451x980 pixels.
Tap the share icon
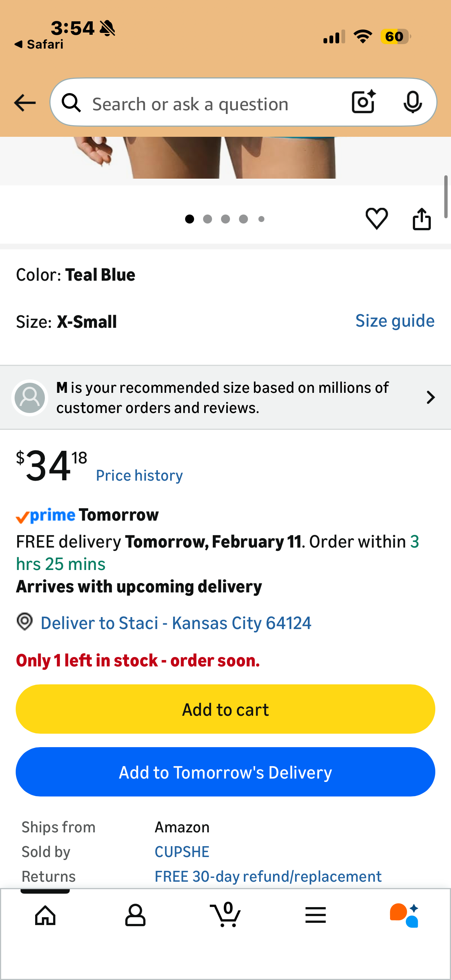click(x=421, y=219)
